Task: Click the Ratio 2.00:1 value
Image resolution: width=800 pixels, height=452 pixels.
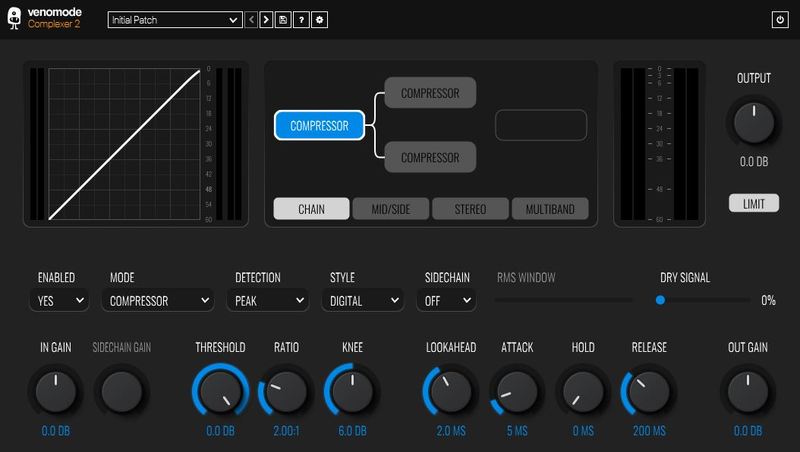Action: pos(286,431)
